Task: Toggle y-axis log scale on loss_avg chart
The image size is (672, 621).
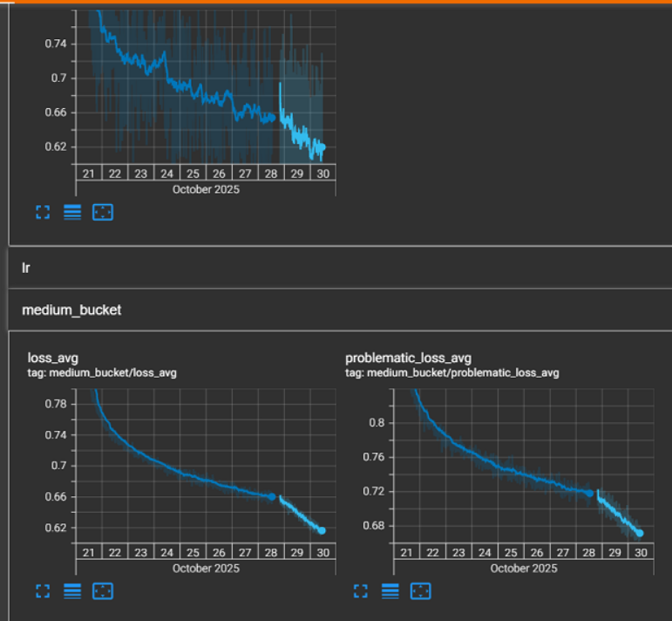Action: click(x=72, y=591)
